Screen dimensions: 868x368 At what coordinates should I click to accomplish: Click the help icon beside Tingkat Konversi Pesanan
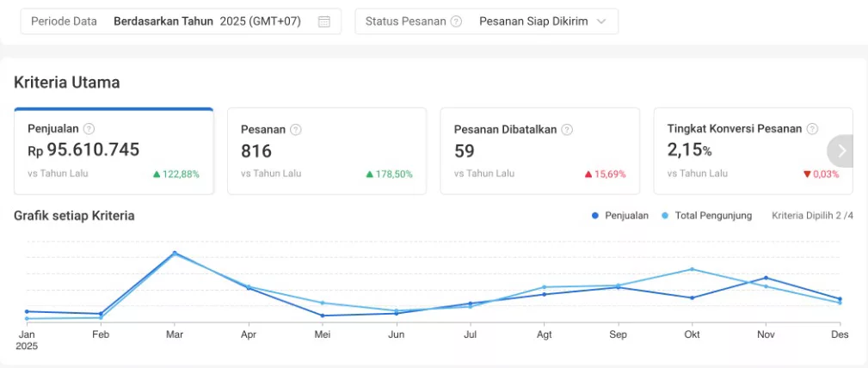(812, 129)
